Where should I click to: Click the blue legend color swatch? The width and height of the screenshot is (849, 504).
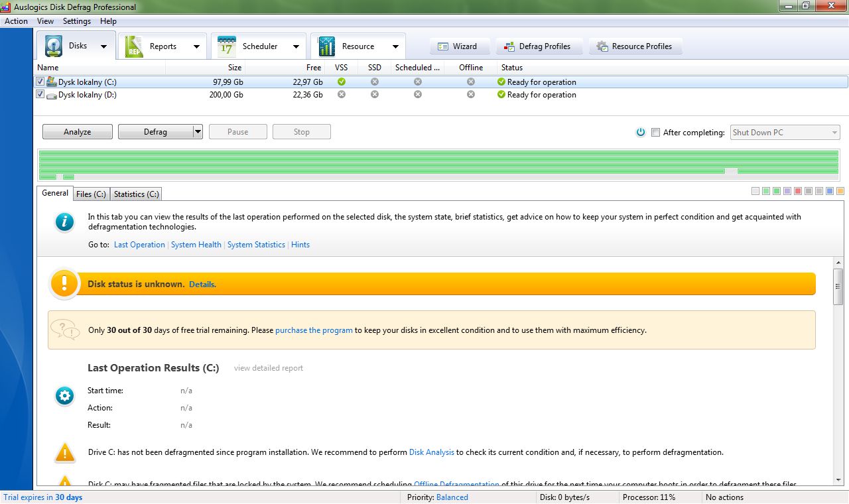pos(830,191)
